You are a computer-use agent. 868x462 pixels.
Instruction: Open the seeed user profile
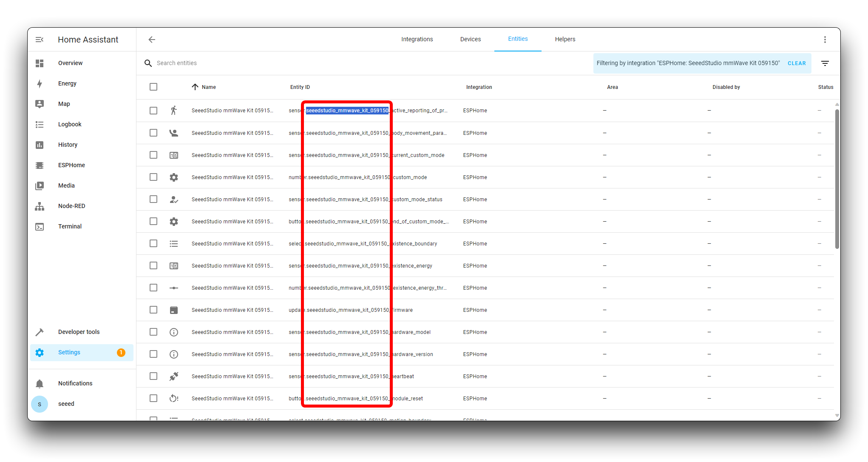click(40, 404)
